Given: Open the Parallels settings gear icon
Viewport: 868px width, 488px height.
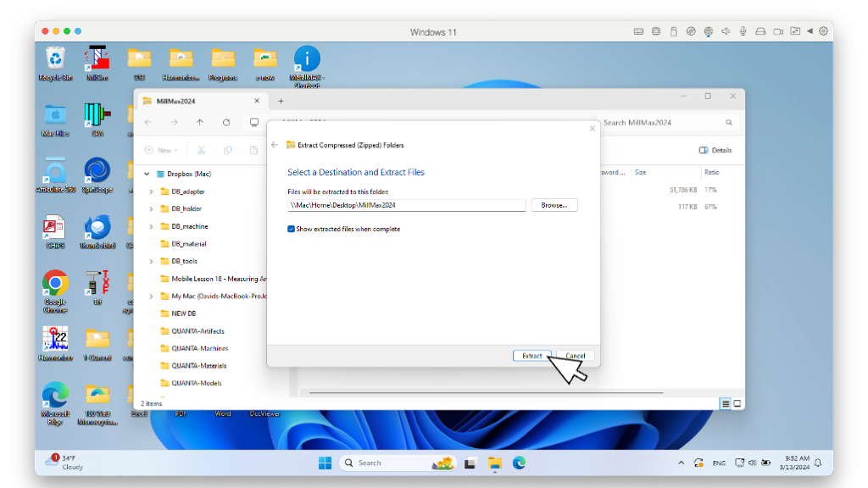Looking at the screenshot, I should coord(824,31).
